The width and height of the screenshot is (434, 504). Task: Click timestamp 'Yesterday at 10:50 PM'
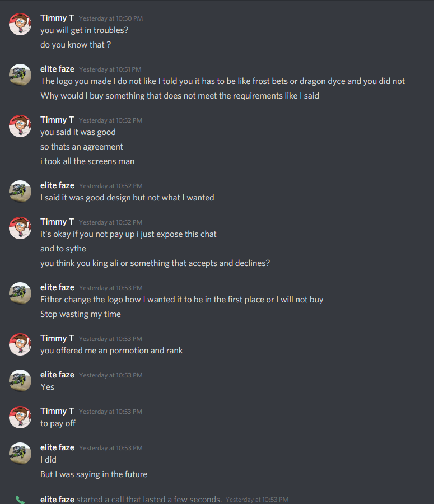click(x=111, y=18)
